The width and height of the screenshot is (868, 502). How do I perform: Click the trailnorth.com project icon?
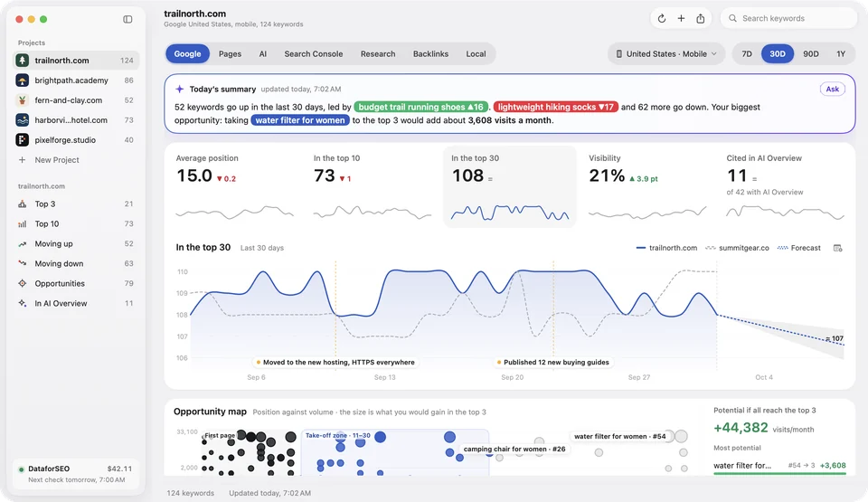click(x=22, y=61)
